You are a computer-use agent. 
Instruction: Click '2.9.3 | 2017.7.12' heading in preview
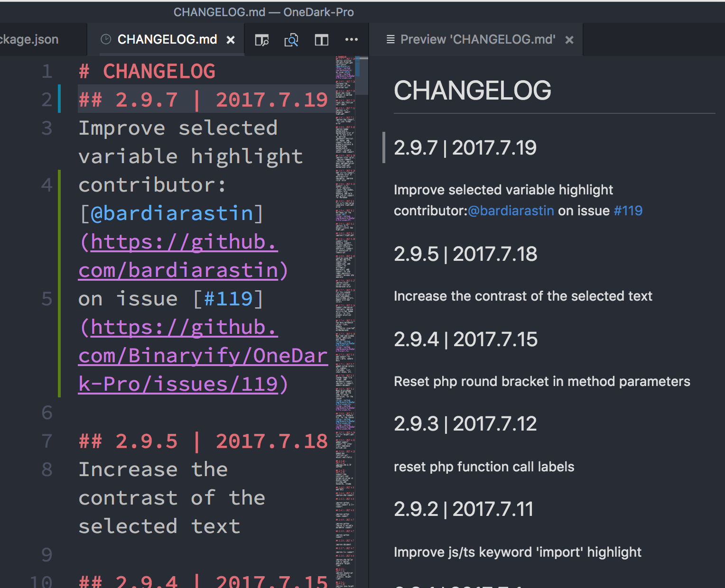pos(465,424)
